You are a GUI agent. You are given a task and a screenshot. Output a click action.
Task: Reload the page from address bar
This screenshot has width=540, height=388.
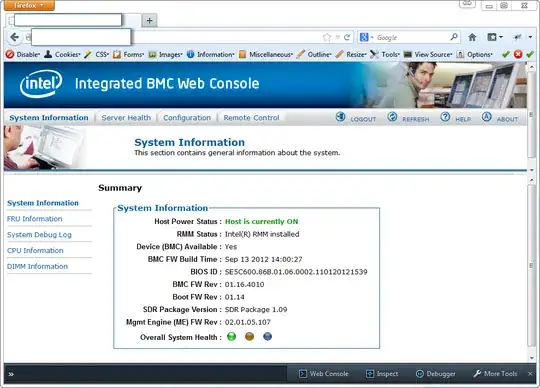(x=347, y=37)
